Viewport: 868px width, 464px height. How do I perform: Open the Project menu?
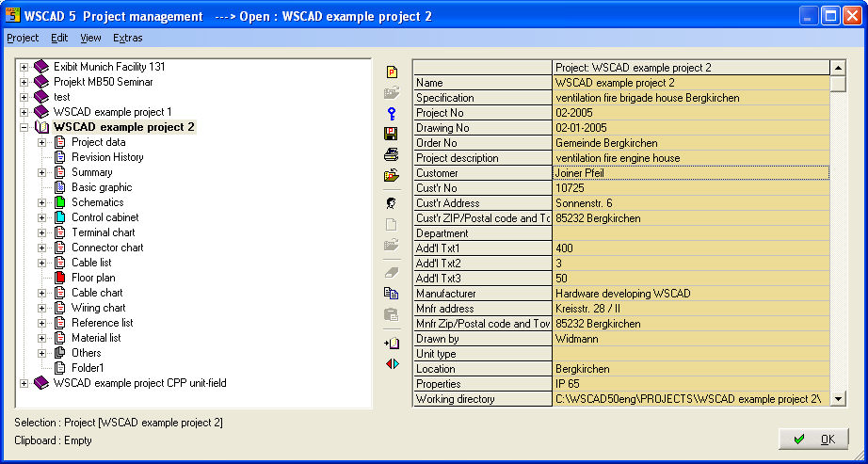23,39
